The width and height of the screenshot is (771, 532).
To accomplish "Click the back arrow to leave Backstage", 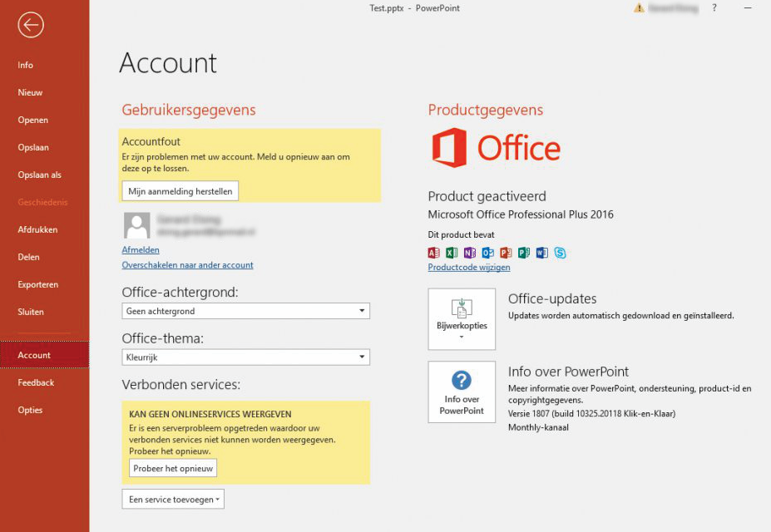I will point(31,25).
